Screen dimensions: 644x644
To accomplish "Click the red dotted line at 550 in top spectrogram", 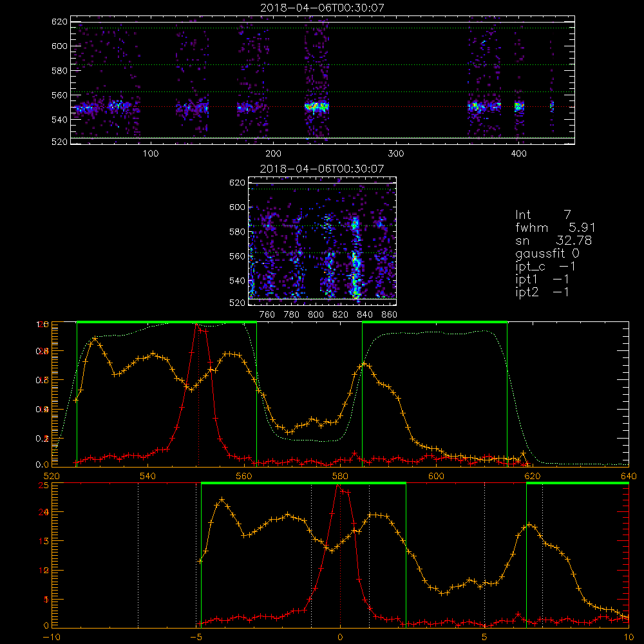I will 323,107.
